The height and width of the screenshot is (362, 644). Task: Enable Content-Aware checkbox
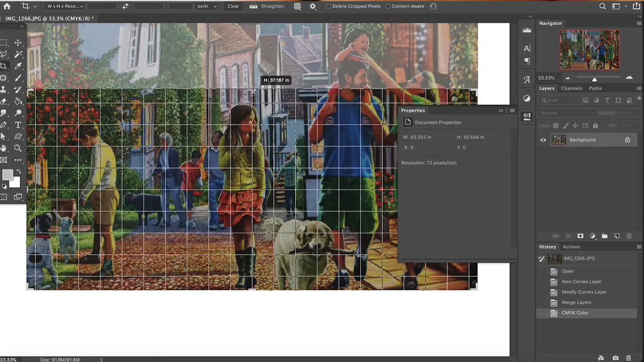(x=388, y=6)
